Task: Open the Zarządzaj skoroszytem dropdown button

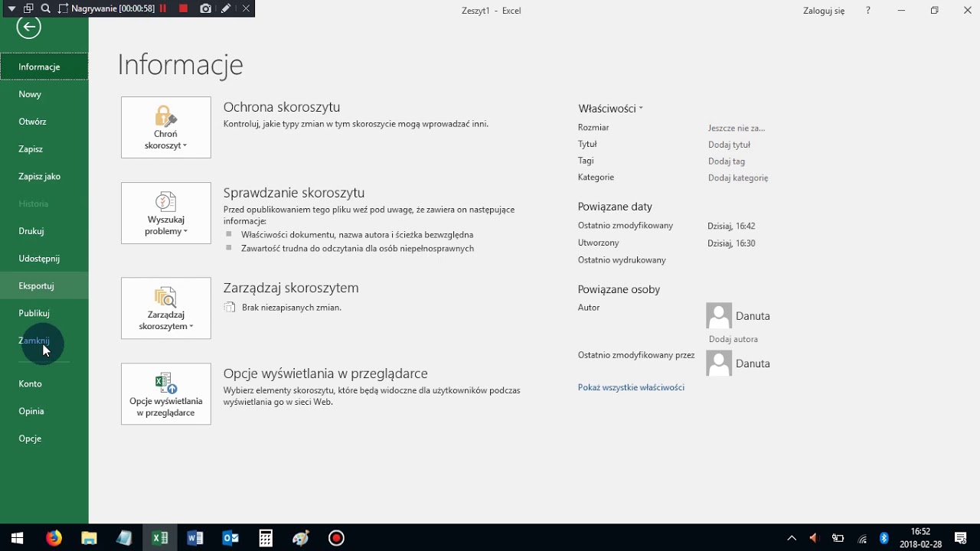Action: 166,308
